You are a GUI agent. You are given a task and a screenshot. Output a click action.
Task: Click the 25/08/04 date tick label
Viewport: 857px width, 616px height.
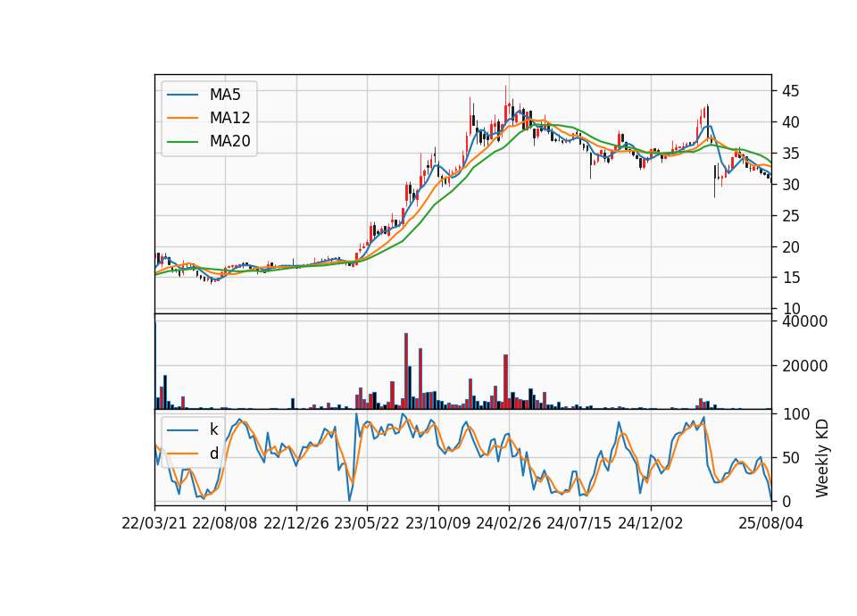point(771,523)
